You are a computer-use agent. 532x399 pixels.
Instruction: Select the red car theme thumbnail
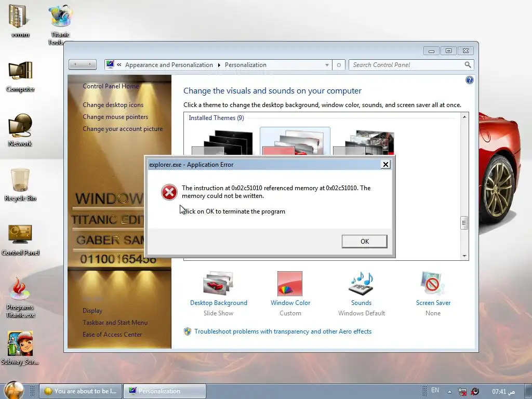295,142
